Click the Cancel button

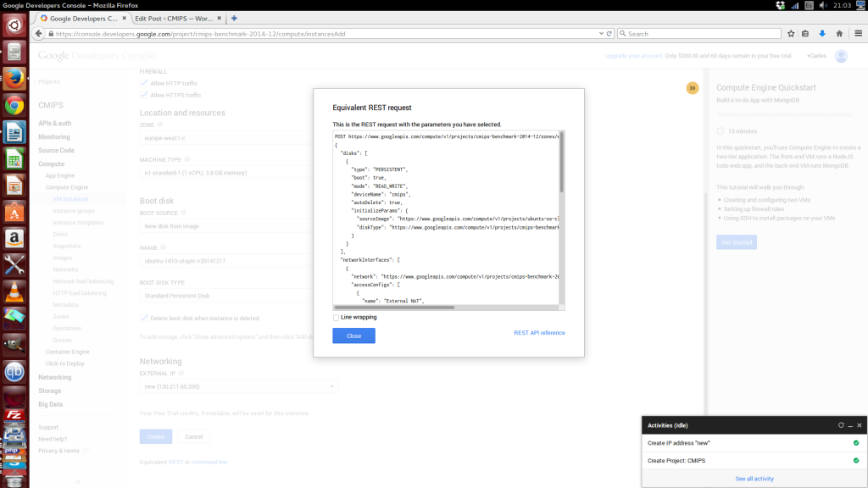point(194,436)
